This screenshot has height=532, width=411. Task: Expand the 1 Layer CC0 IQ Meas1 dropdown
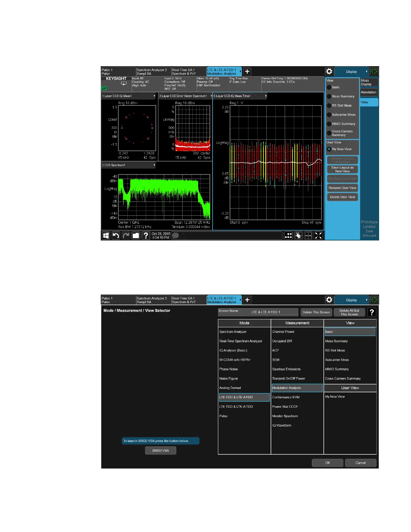(154, 96)
